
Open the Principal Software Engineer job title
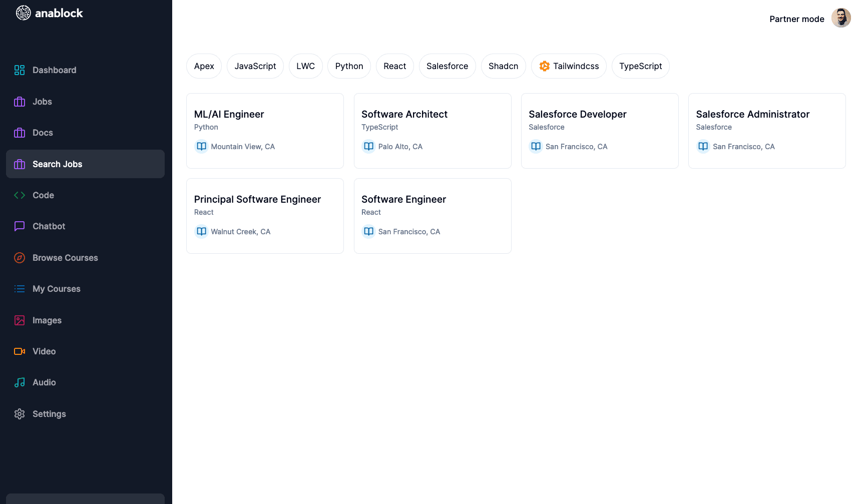257,199
